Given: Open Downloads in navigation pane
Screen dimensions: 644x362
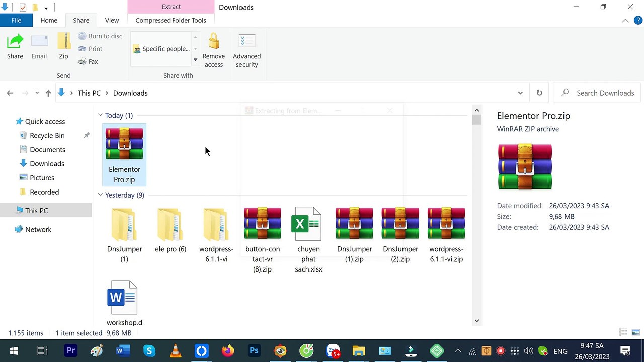Looking at the screenshot, I should (x=47, y=163).
